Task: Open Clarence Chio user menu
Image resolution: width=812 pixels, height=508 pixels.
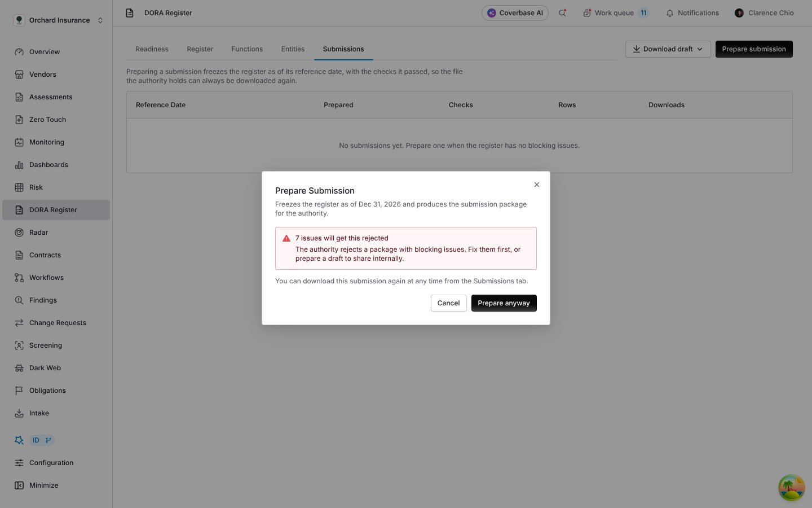Action: coord(764,13)
